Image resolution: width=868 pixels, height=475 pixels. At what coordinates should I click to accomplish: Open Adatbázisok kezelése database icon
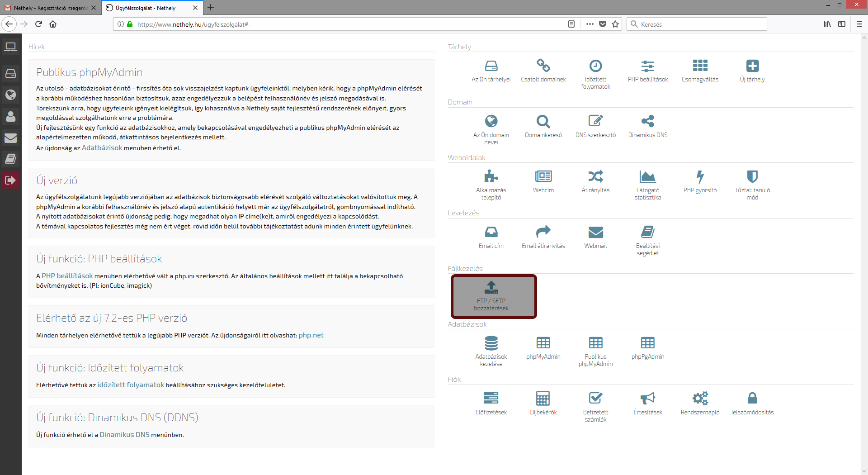pos(491,343)
